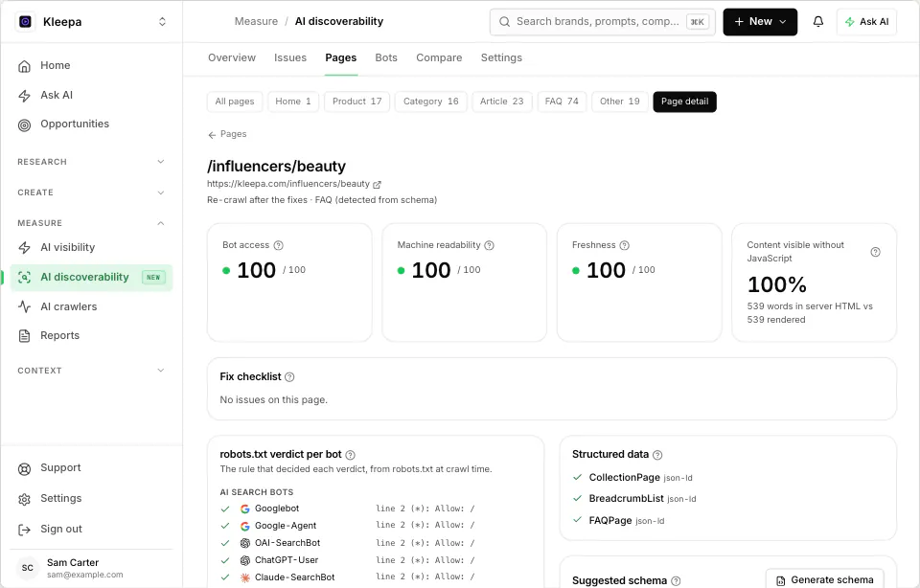Click the https://kleepa.com/influencers/beauty URL text
The image size is (920, 588).
288,184
